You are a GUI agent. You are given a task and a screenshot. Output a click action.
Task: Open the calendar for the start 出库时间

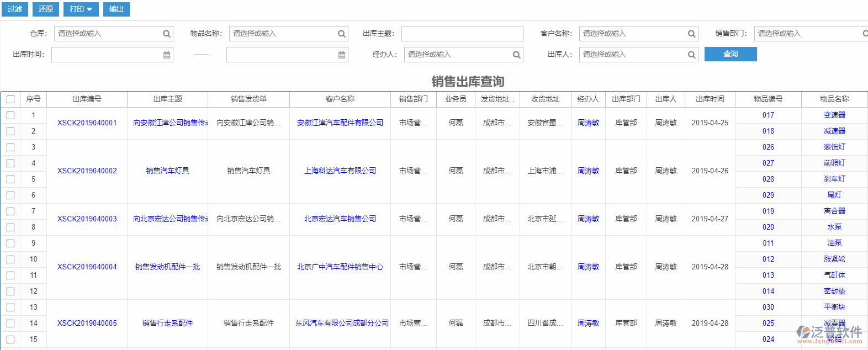pyautogui.click(x=167, y=55)
